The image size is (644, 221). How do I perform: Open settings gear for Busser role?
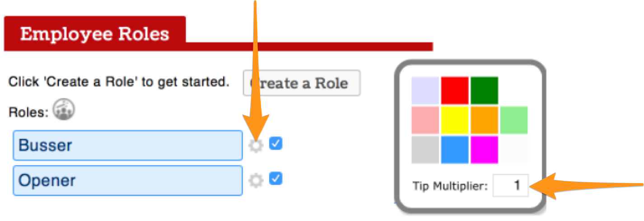pyautogui.click(x=256, y=145)
